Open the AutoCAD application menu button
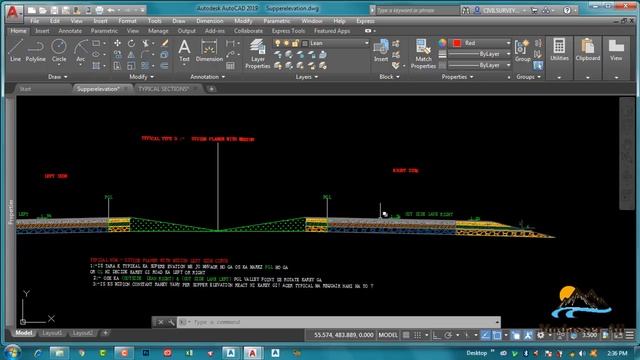Viewport: 640px width, 360px height. tap(13, 13)
